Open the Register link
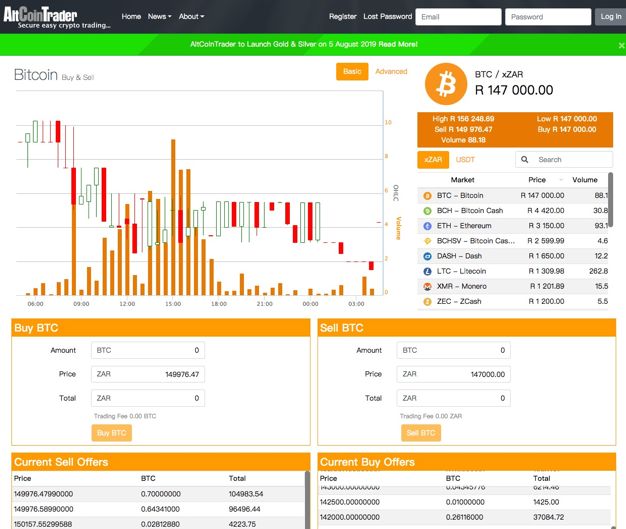 (x=343, y=16)
